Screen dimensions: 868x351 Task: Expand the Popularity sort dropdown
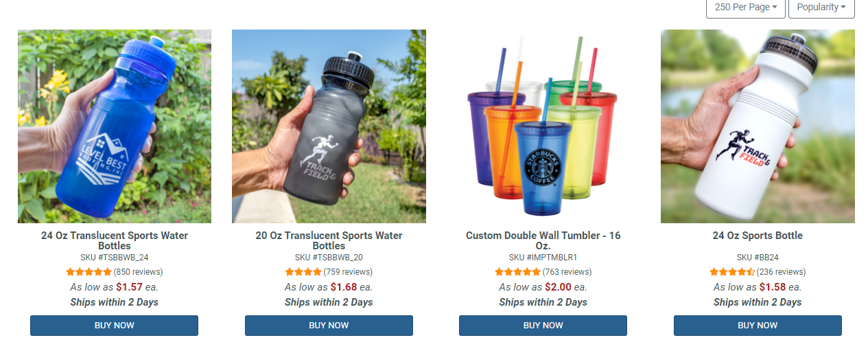coord(821,8)
